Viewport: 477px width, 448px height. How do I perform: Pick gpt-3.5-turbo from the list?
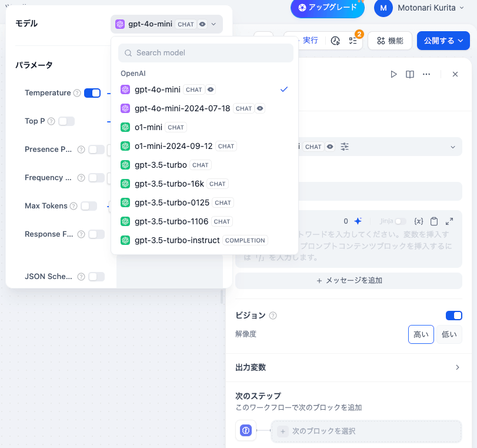(x=205, y=165)
